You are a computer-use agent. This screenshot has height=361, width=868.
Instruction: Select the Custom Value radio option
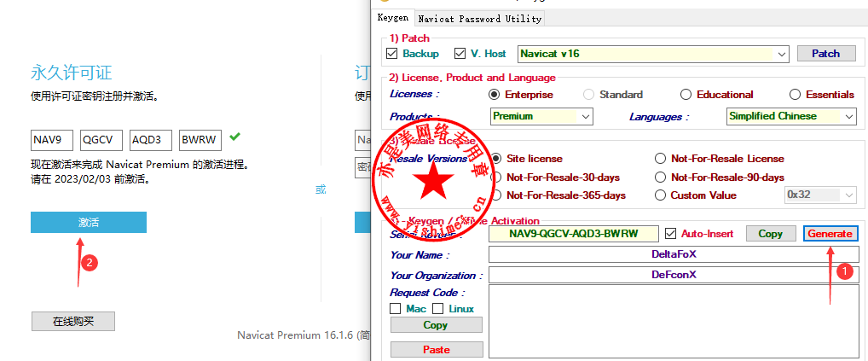(x=660, y=195)
